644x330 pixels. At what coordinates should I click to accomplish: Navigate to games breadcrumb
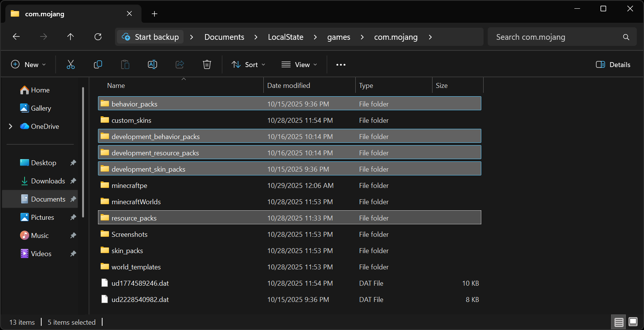point(339,37)
